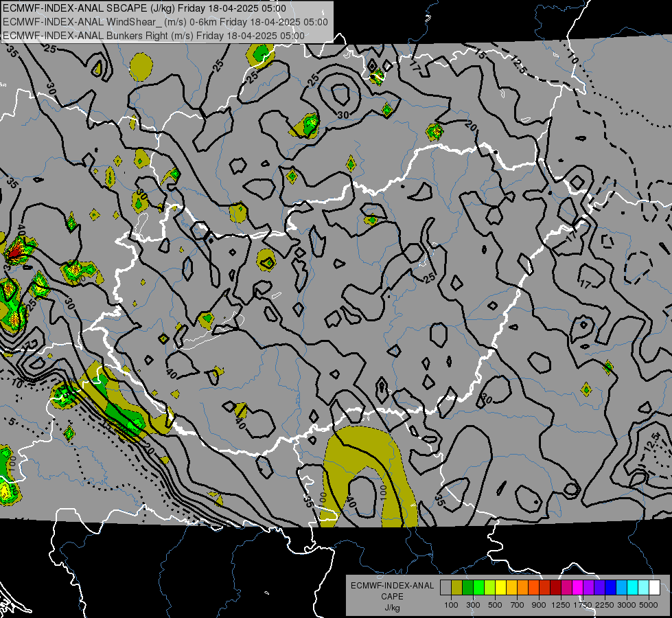Click legend scale value 3000

coord(627,605)
